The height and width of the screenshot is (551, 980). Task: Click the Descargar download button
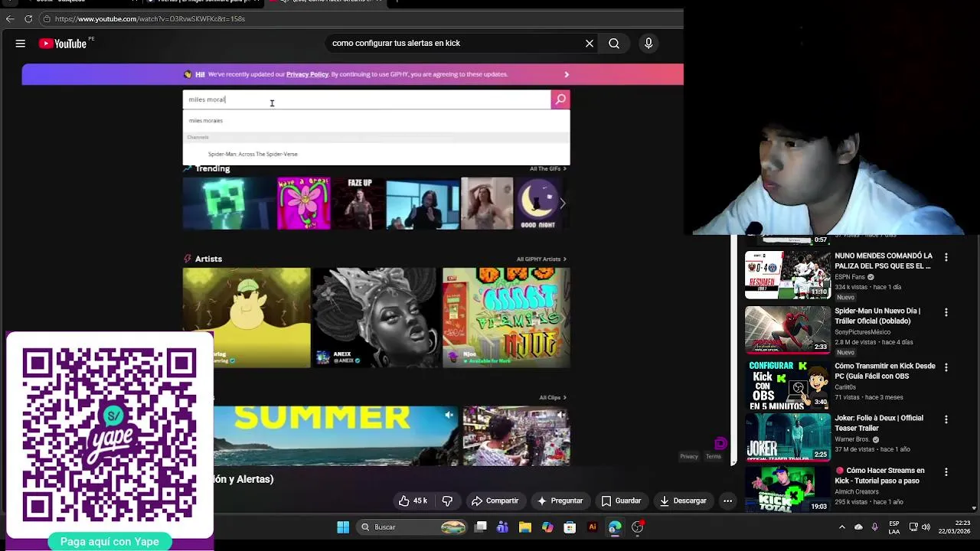[683, 500]
